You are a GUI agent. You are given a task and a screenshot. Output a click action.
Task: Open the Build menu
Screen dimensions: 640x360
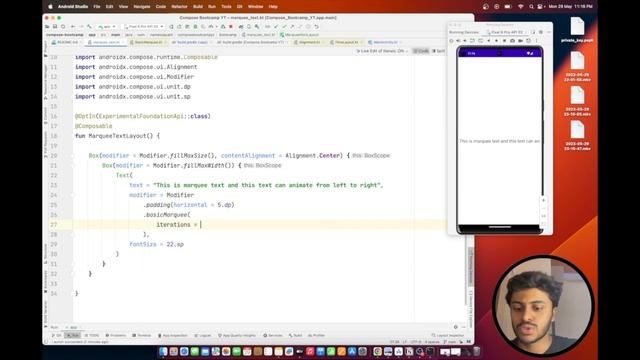198,7
